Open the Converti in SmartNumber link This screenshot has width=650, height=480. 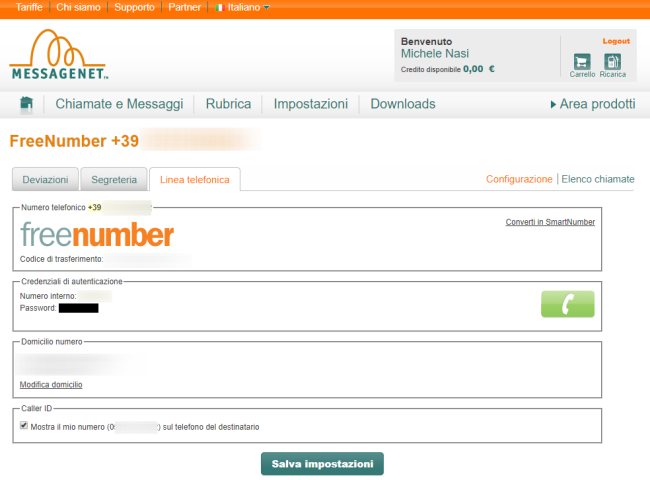[550, 222]
